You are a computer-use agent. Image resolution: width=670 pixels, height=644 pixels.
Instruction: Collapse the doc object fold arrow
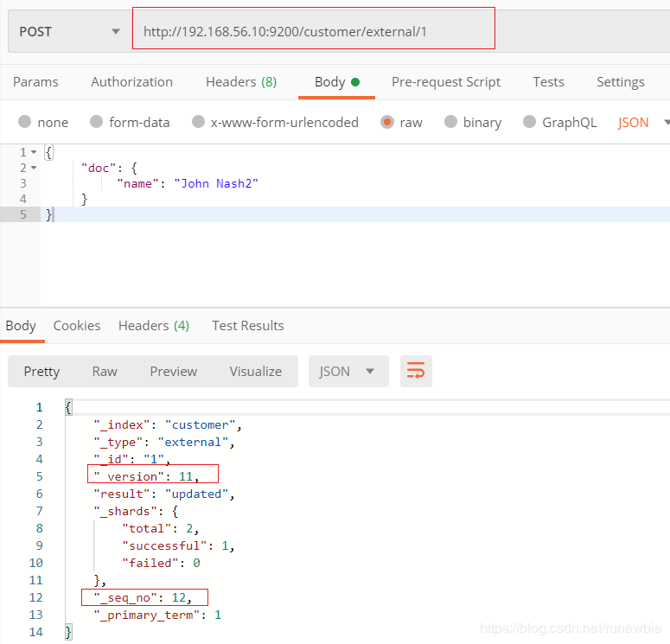coord(34,168)
